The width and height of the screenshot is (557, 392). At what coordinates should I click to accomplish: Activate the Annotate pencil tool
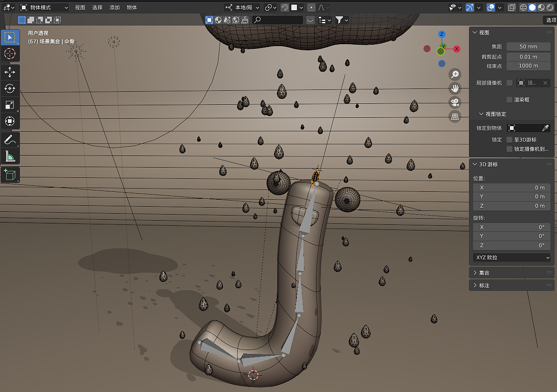coord(10,140)
